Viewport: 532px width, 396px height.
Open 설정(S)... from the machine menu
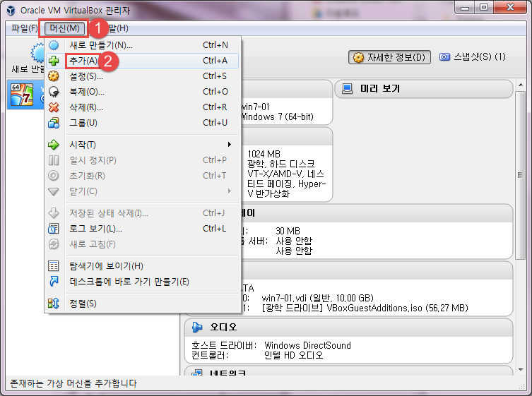pos(142,76)
